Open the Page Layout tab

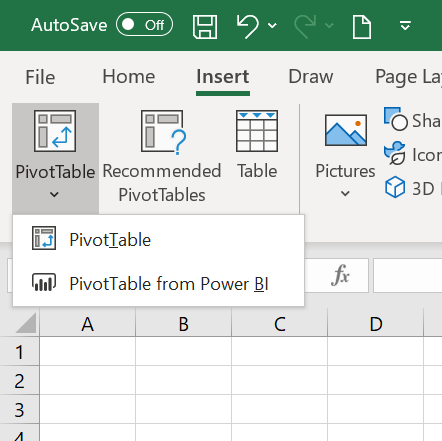(408, 77)
